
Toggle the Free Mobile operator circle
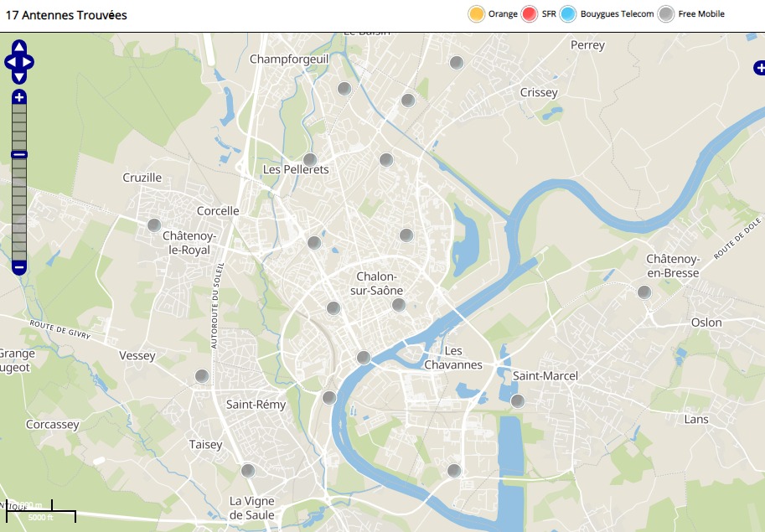666,14
